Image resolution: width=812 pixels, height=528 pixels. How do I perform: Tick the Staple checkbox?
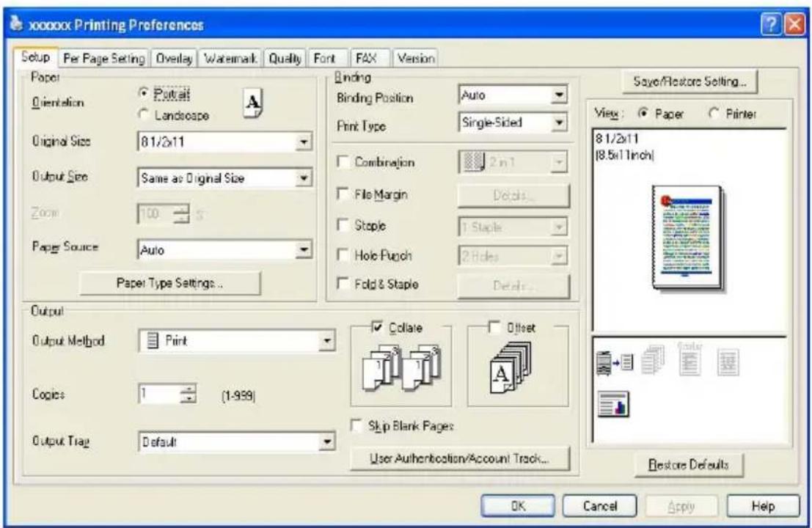coord(343,224)
